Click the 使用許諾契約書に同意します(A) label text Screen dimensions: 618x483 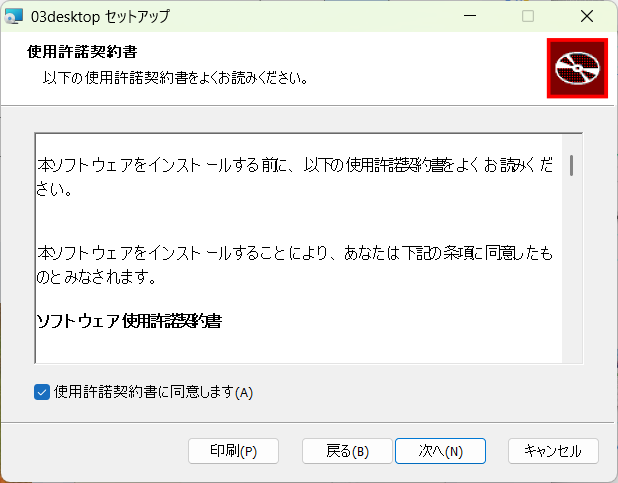click(153, 392)
